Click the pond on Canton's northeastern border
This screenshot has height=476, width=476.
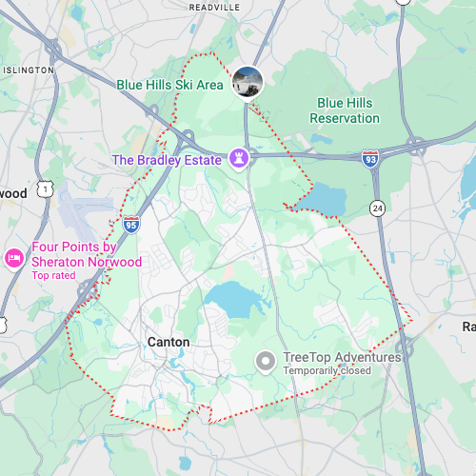(323, 200)
